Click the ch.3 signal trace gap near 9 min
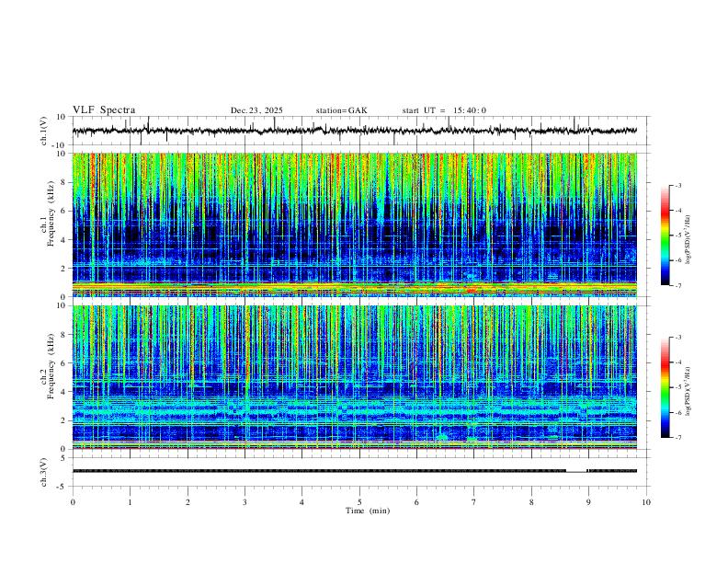The image size is (728, 563). point(576,472)
